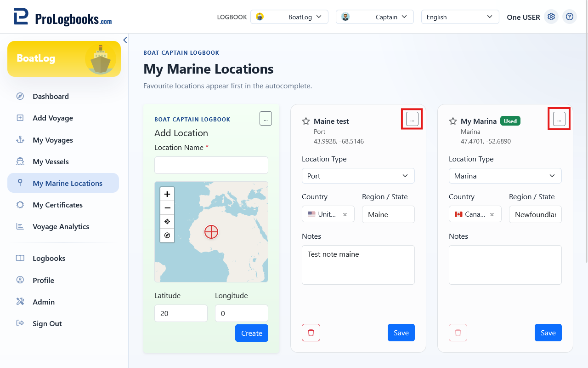The height and width of the screenshot is (368, 588).
Task: Click the My Certificates badge icon
Action: [20, 205]
